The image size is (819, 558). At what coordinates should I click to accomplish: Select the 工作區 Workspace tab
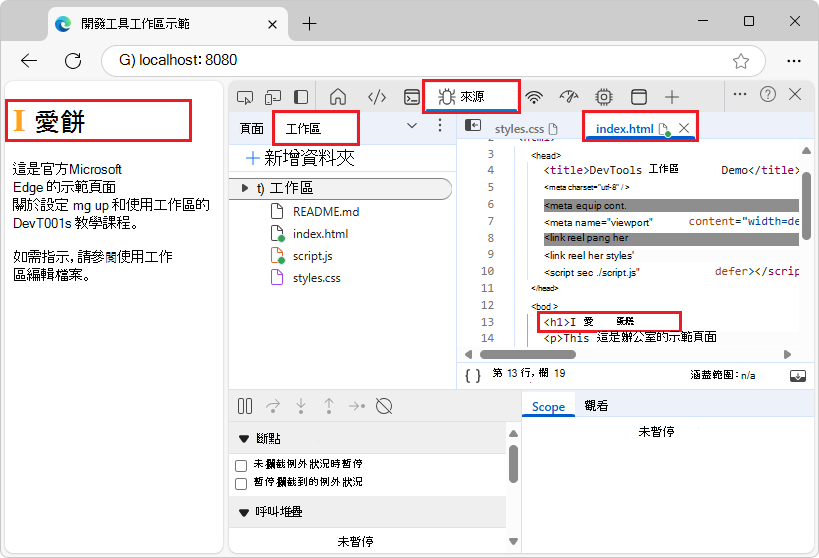pos(303,129)
